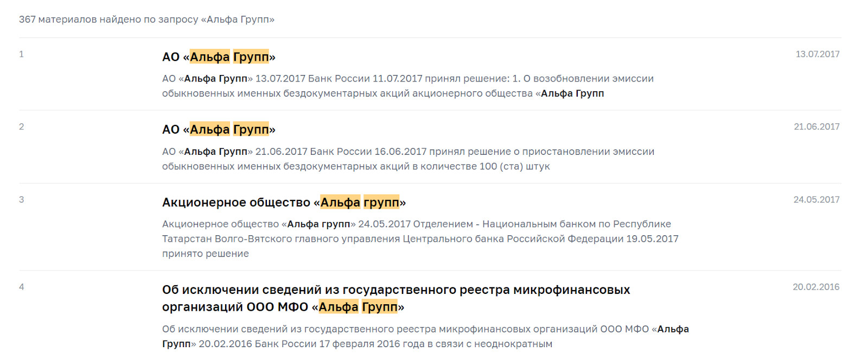868x358 pixels.
Task: Click the date 20.02.2016
Action: (x=816, y=287)
